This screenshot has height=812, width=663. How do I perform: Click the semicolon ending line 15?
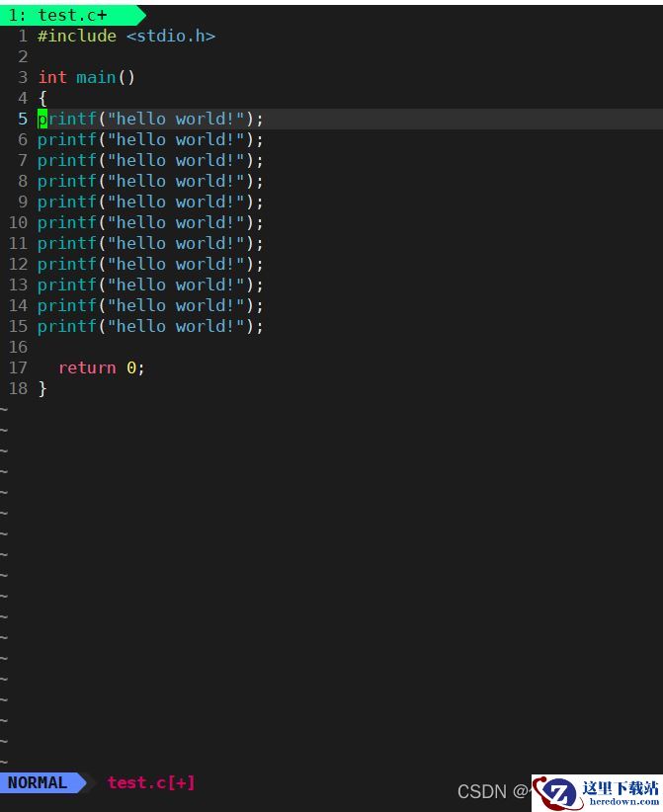click(260, 326)
